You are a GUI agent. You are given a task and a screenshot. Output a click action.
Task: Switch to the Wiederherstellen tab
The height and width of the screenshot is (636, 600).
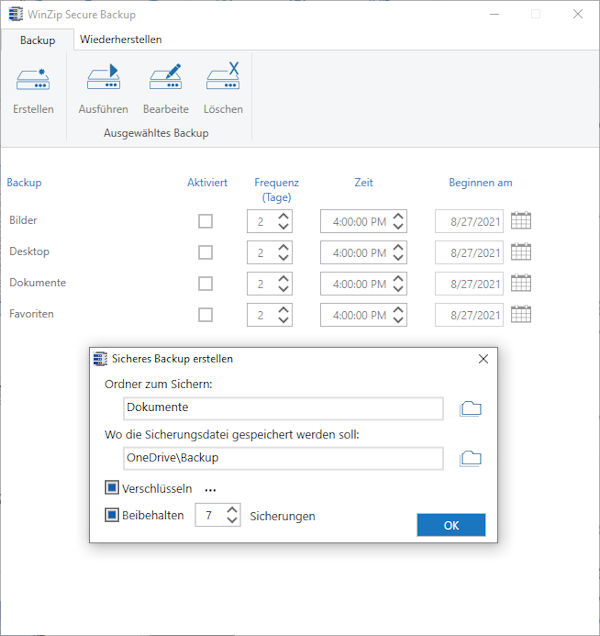click(x=120, y=39)
